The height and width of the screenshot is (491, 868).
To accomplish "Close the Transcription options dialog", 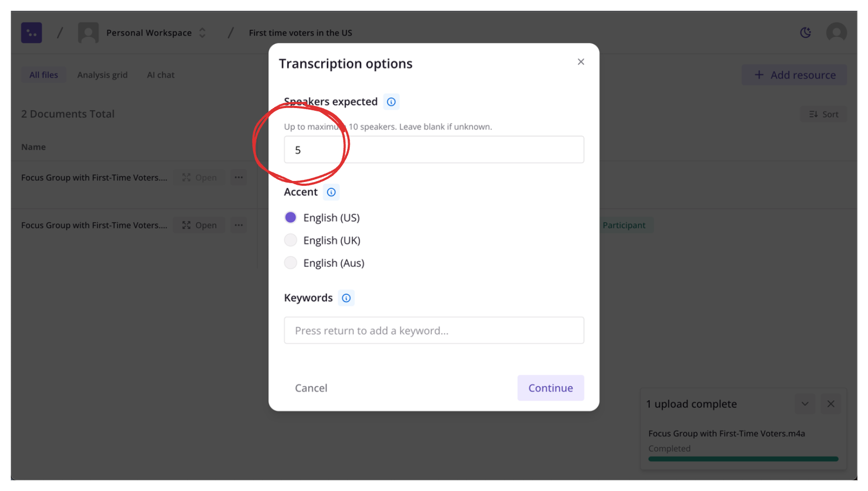I will [x=581, y=62].
